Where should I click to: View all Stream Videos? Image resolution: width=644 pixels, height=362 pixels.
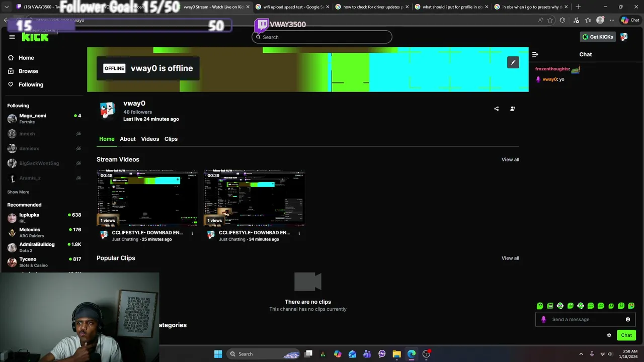coord(510,159)
